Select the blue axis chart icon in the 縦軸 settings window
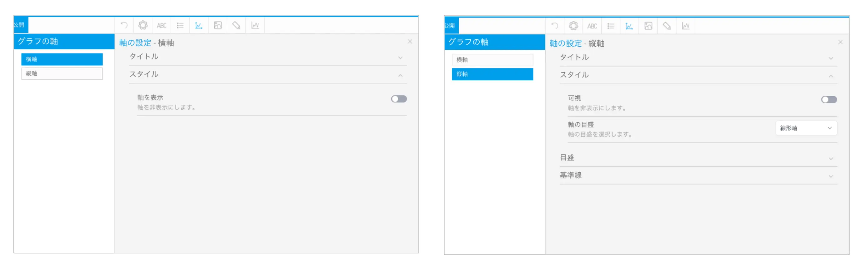The width and height of the screenshot is (868, 269). coord(629,26)
